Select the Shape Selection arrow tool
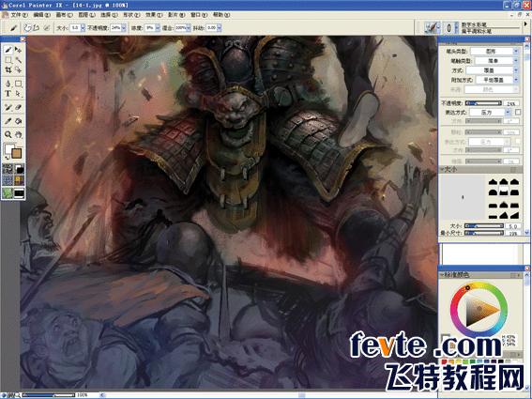Image resolution: width=532 pixels, height=399 pixels. 19,93
